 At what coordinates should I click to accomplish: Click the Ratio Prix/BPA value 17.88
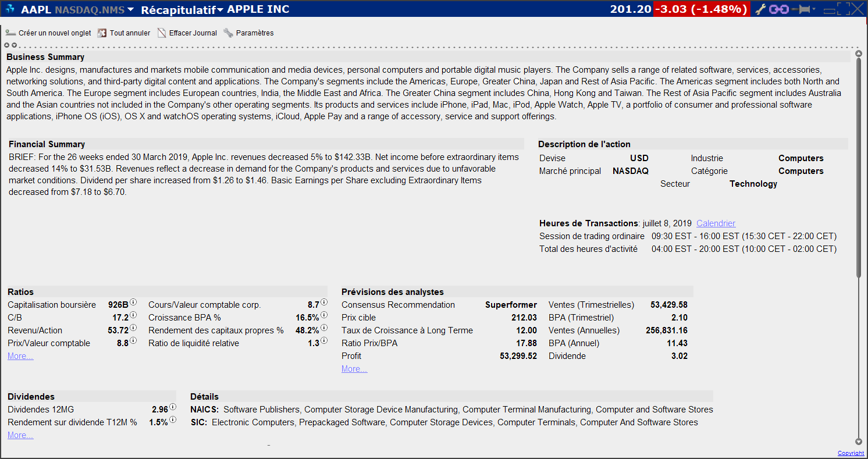527,343
